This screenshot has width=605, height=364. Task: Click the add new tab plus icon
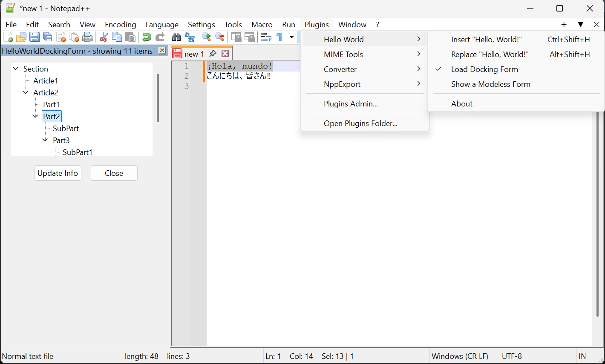(x=564, y=25)
